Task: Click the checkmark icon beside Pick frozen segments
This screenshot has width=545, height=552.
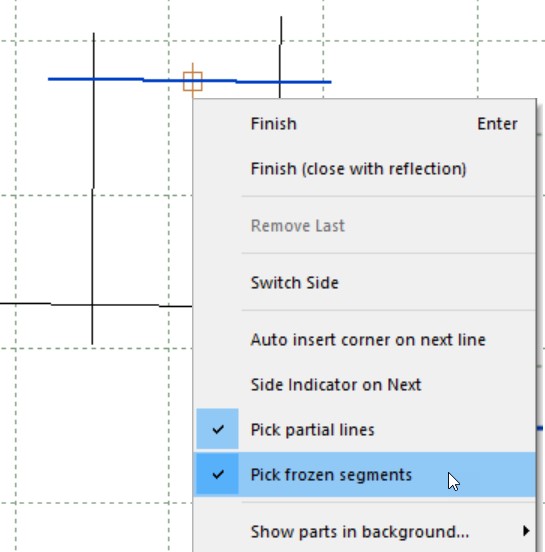Action: point(218,475)
